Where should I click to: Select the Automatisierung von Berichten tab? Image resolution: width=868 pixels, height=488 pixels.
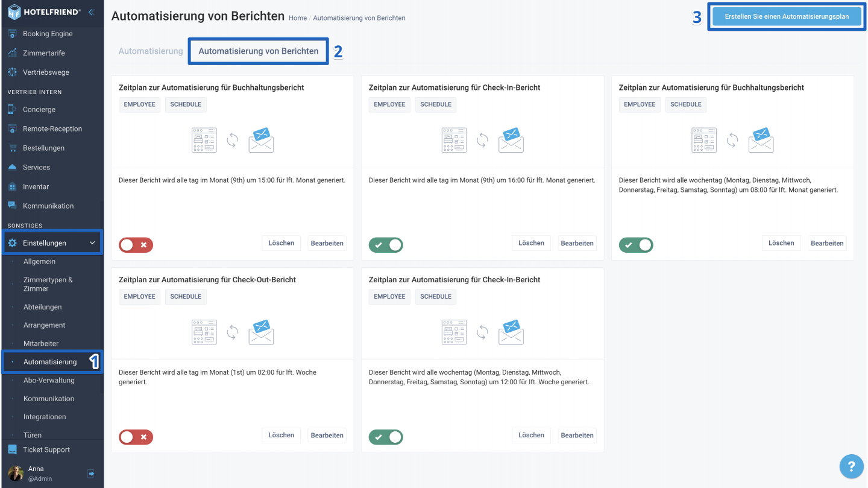click(259, 51)
